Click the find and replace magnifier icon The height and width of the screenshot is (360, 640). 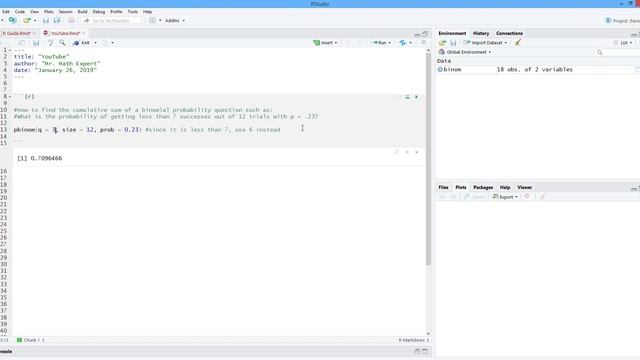(62, 43)
